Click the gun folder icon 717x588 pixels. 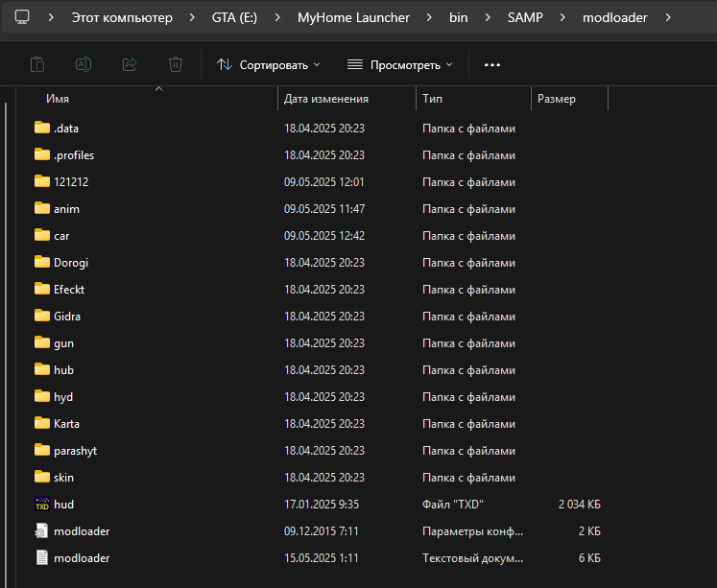pyautogui.click(x=42, y=342)
